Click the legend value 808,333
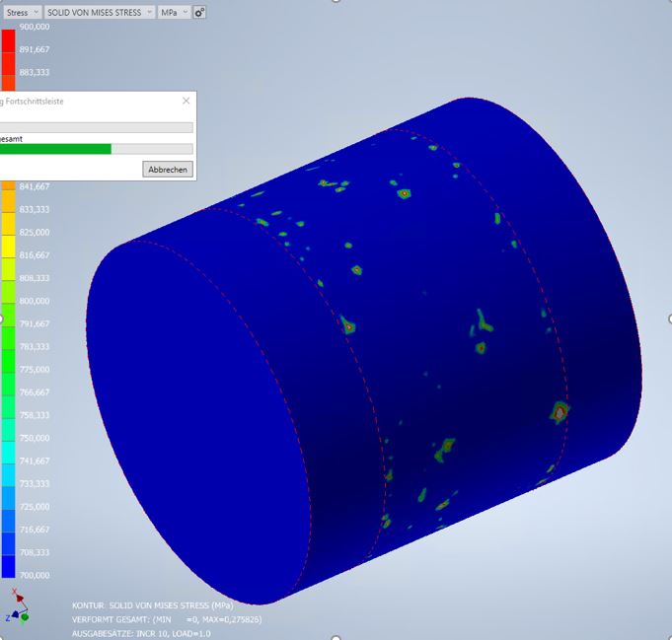The width and height of the screenshot is (672, 640). pyautogui.click(x=35, y=278)
